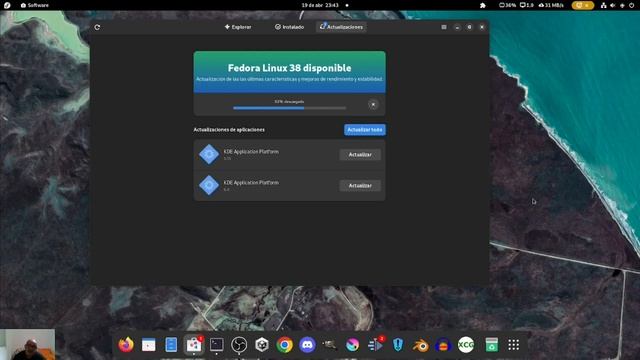Open first KDE Application Platform icon
Image resolution: width=640 pixels, height=360 pixels.
coord(209,154)
